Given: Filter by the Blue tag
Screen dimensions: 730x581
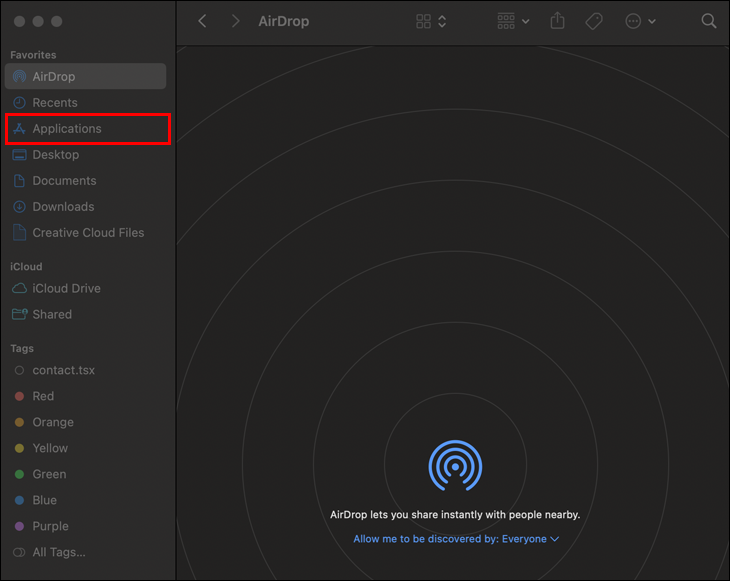Looking at the screenshot, I should (85, 500).
